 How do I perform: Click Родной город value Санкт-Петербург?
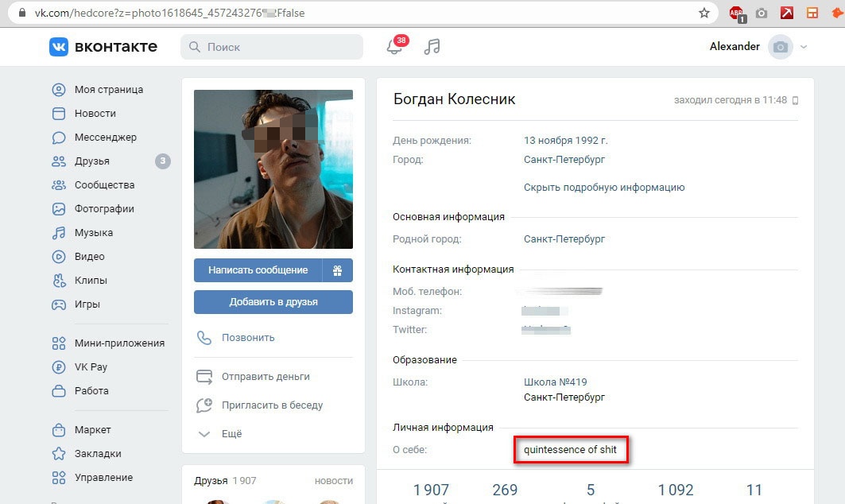[x=564, y=238]
